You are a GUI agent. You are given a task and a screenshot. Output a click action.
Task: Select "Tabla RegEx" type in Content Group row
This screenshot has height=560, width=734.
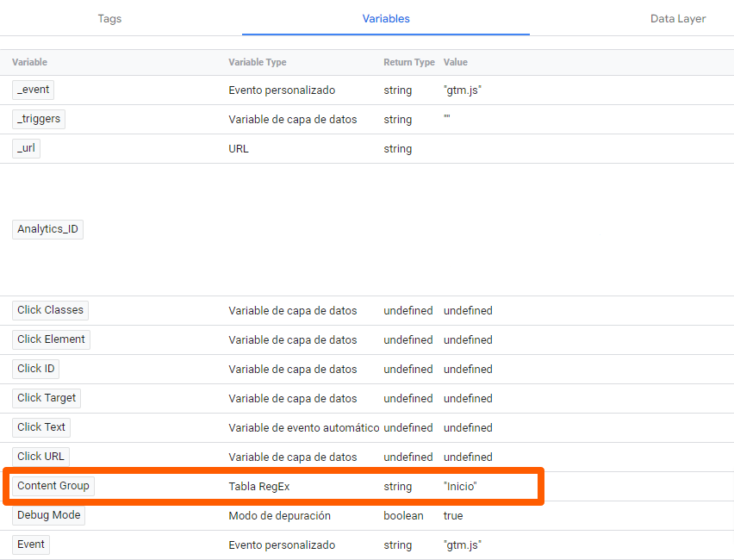click(x=258, y=487)
